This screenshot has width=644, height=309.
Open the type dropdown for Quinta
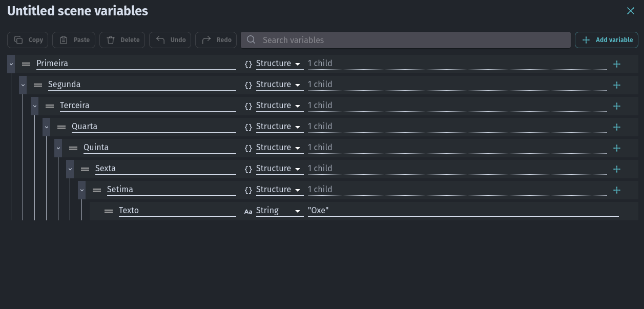click(x=280, y=148)
